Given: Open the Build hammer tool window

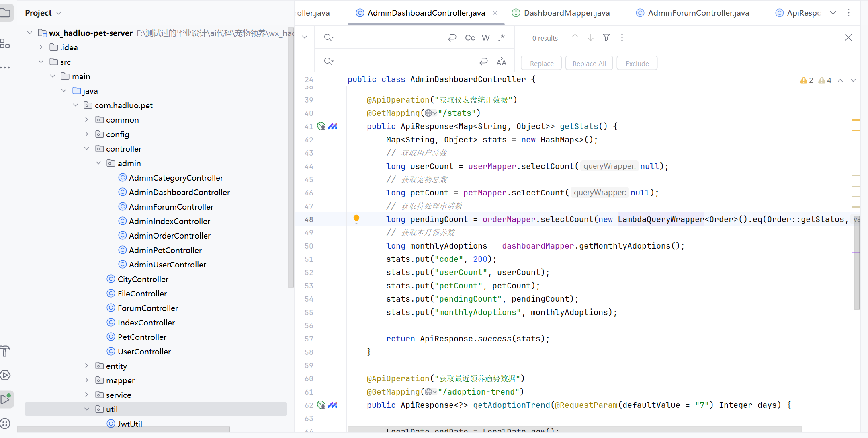Looking at the screenshot, I should pyautogui.click(x=5, y=351).
